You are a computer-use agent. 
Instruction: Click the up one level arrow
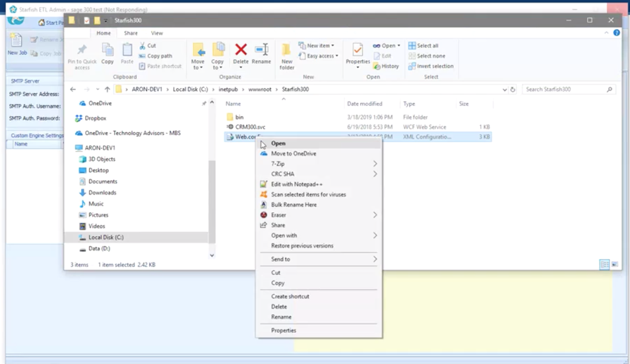[108, 89]
